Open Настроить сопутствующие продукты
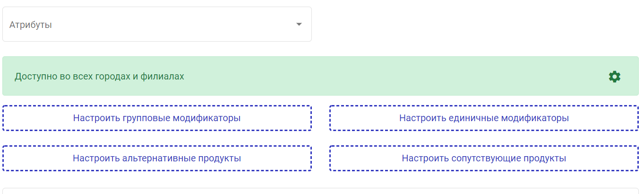The image size is (644, 194). [x=484, y=158]
